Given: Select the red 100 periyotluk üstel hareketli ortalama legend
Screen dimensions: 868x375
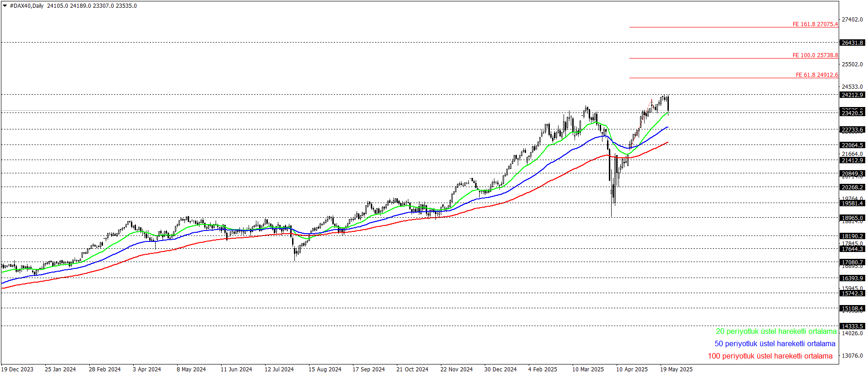Looking at the screenshot, I should (770, 356).
